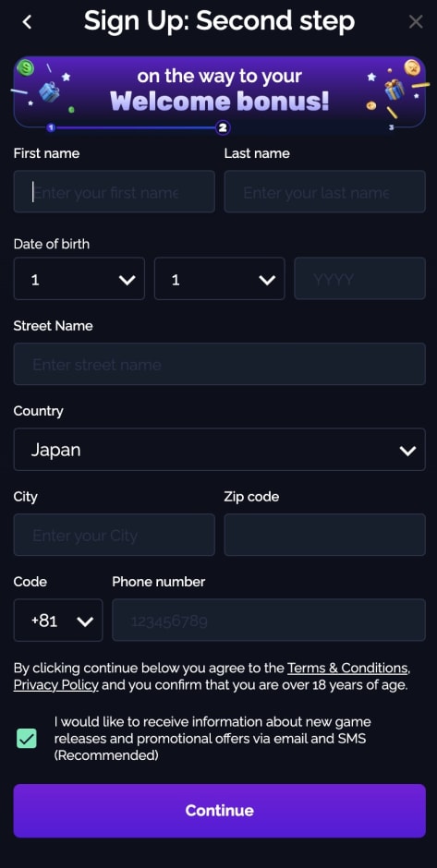Open the Terms & Conditions link

[347, 668]
